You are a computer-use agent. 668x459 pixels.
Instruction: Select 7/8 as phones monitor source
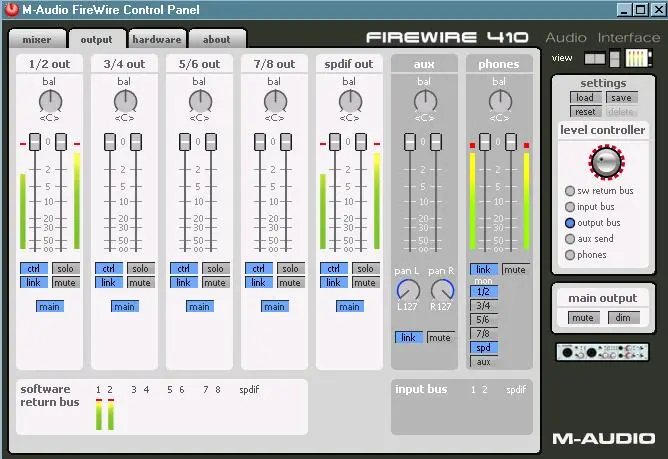click(484, 334)
